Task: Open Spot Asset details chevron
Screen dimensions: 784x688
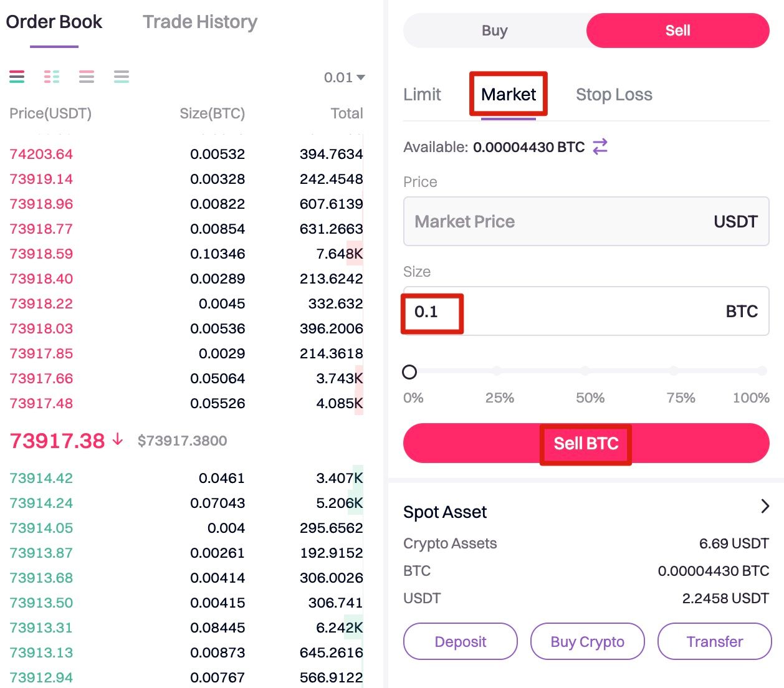Action: click(765, 506)
